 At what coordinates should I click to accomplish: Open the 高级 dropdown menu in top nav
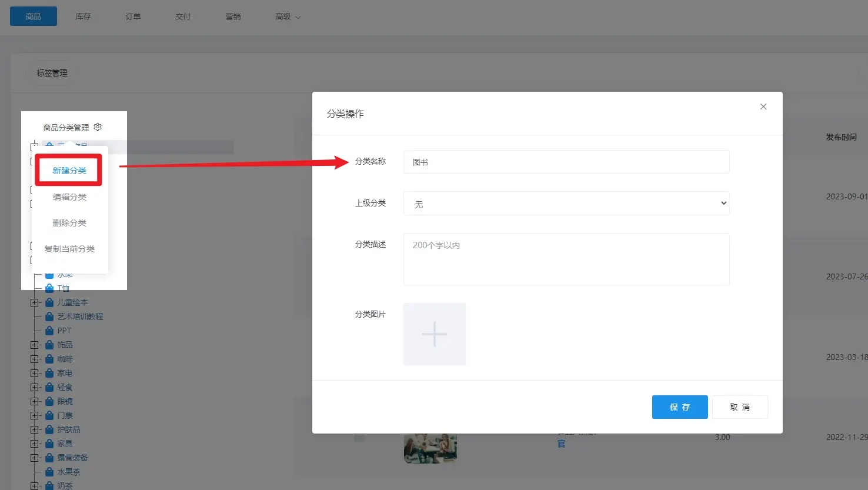(x=287, y=16)
